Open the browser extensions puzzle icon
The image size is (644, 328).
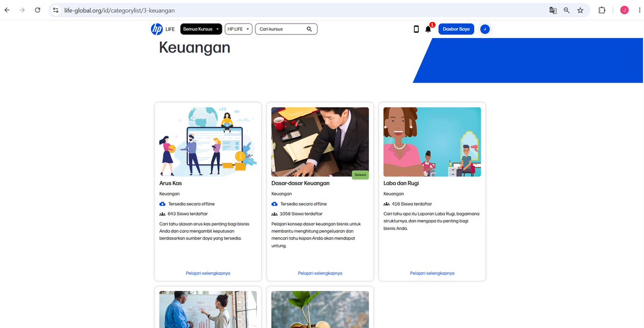pos(602,10)
